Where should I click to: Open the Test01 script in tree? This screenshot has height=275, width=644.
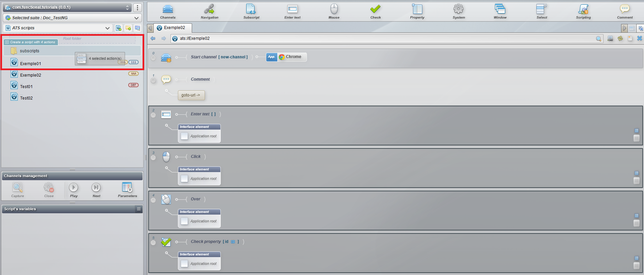coord(26,86)
